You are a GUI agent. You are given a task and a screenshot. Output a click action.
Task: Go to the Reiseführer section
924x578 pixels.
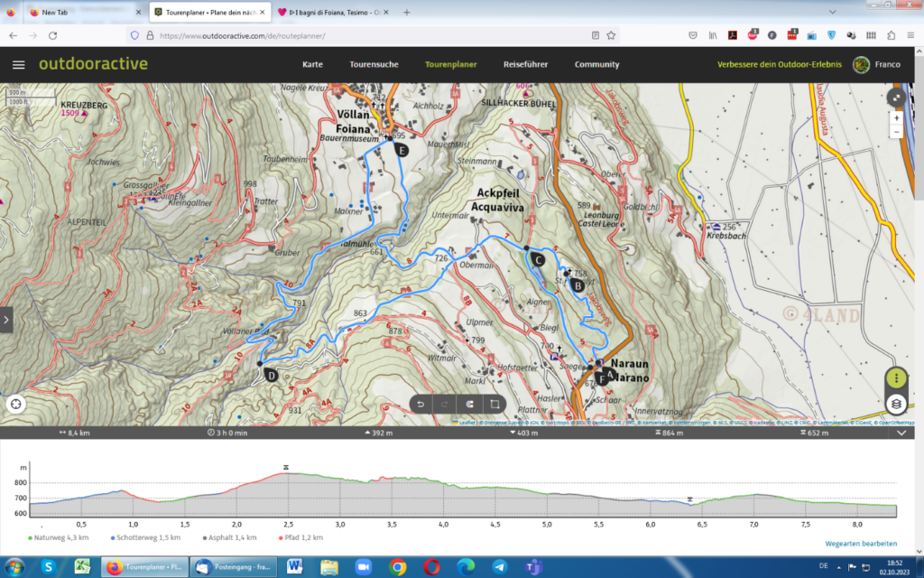(x=525, y=65)
